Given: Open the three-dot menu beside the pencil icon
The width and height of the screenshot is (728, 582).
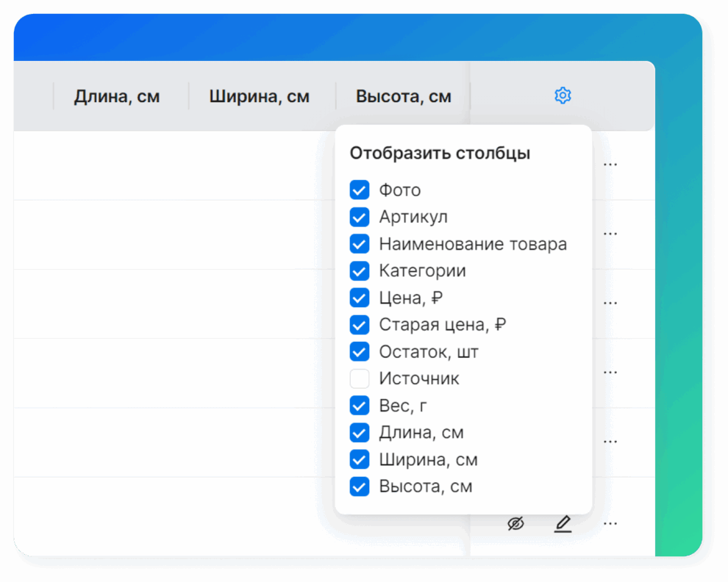Looking at the screenshot, I should point(610,524).
